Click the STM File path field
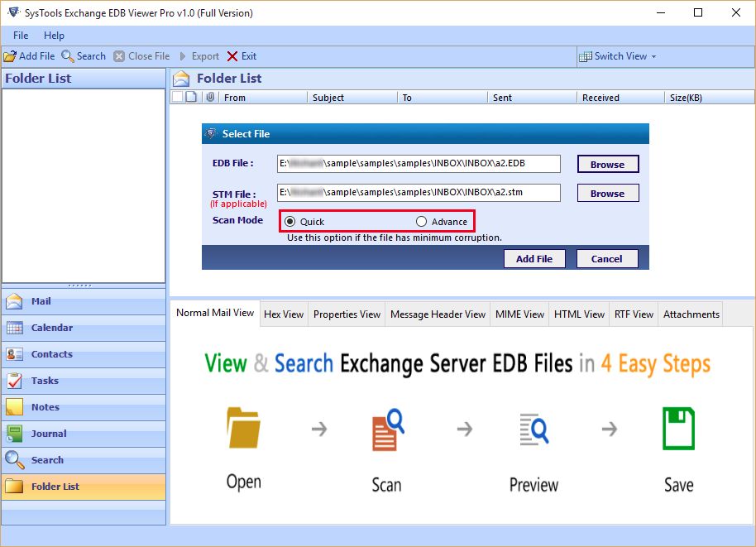 point(419,193)
